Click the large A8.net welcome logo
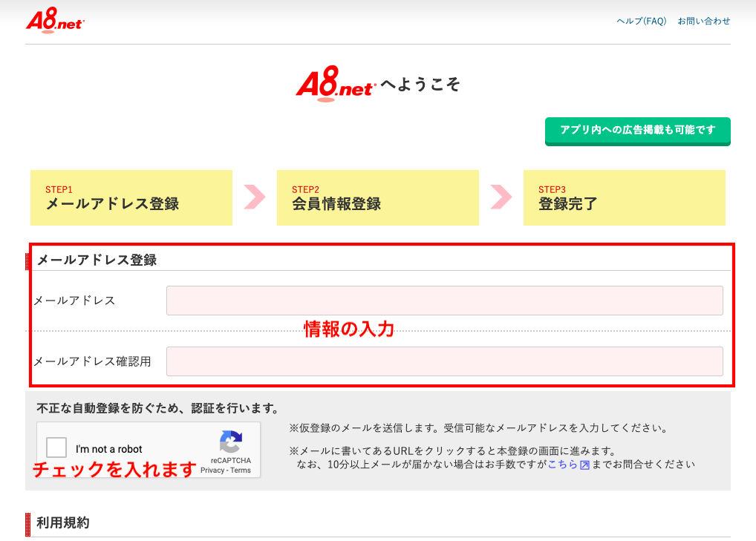This screenshot has height=541, width=756. coord(335,84)
